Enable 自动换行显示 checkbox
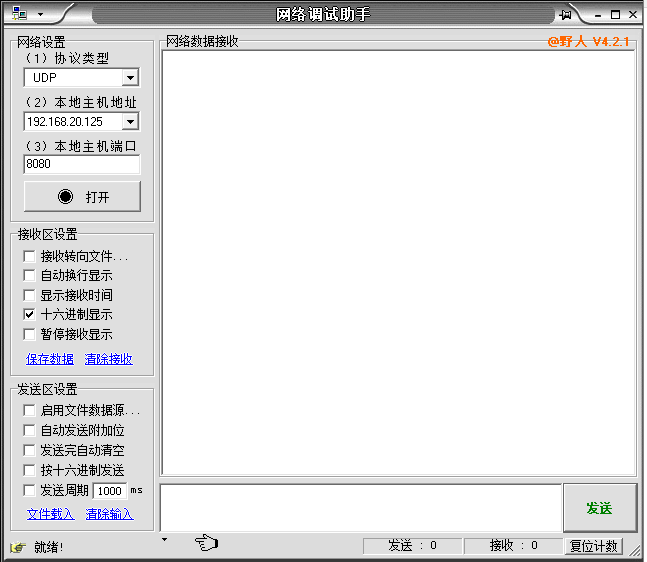This screenshot has width=647, height=562. tap(29, 275)
